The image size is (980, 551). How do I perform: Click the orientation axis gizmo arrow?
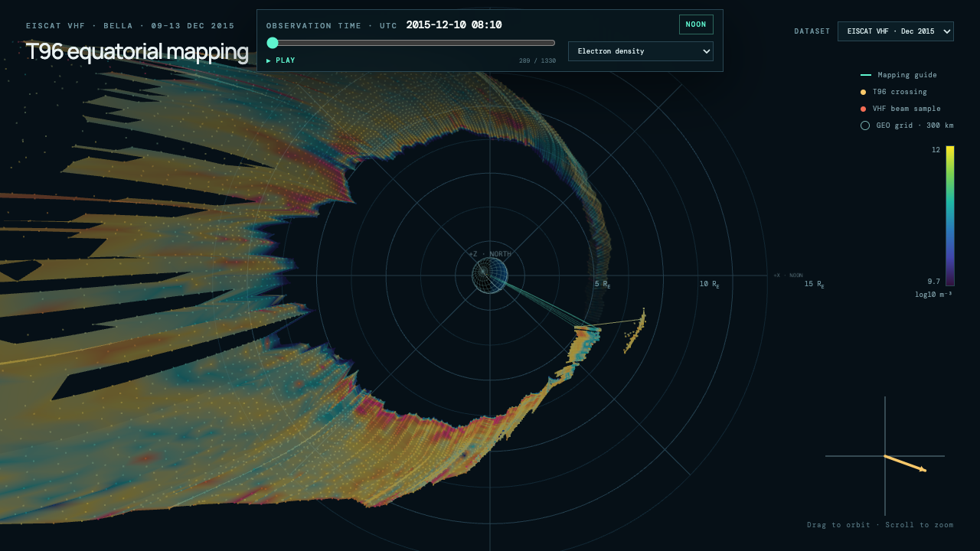[x=906, y=464]
